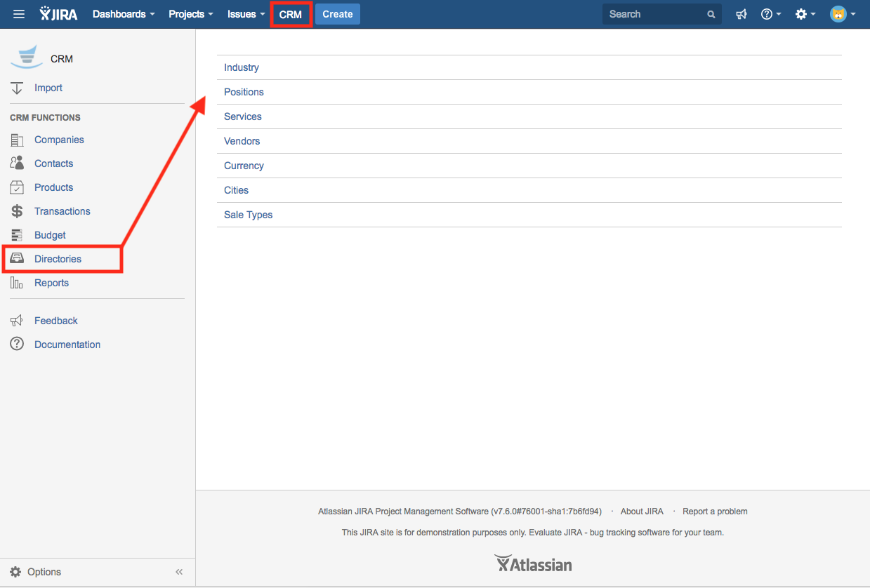Open the feedback megaphone icon in top bar

(x=742, y=14)
